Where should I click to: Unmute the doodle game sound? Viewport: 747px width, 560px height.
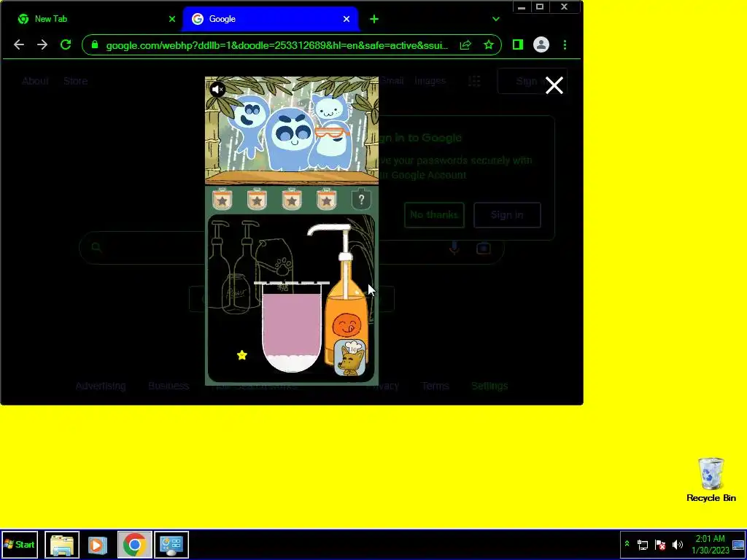tap(217, 89)
